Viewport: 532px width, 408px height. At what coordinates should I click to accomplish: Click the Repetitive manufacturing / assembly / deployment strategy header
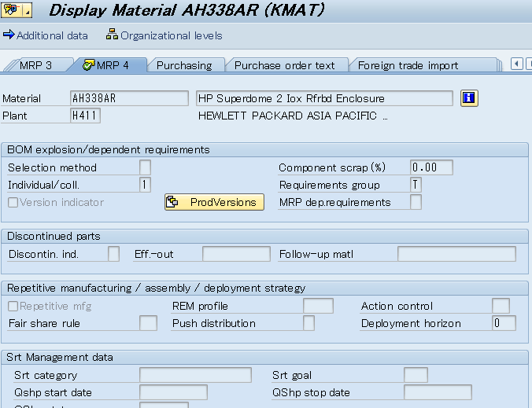[x=156, y=288]
